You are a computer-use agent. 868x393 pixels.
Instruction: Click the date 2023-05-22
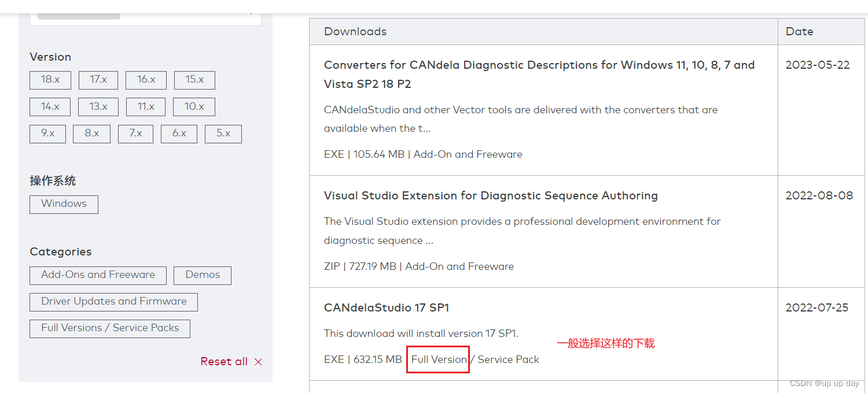tap(818, 65)
